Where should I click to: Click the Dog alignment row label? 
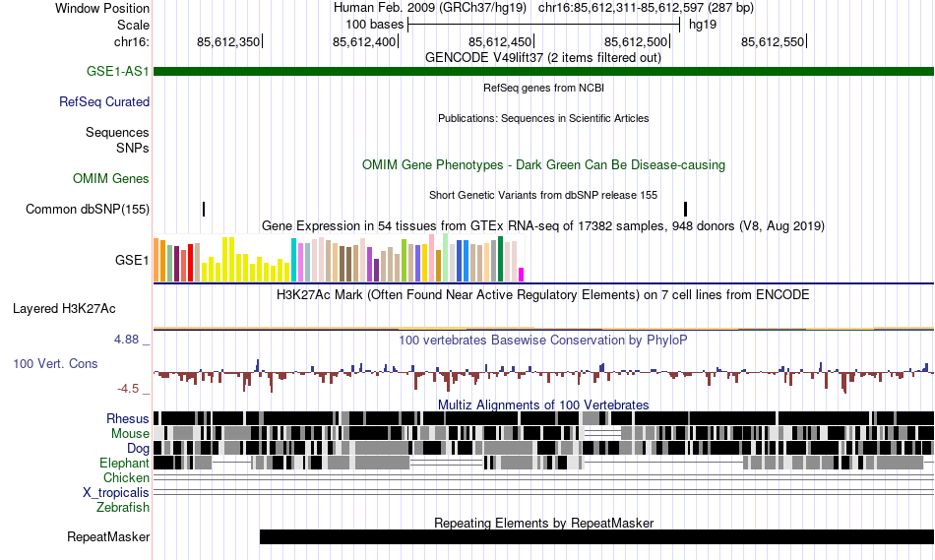click(x=138, y=449)
